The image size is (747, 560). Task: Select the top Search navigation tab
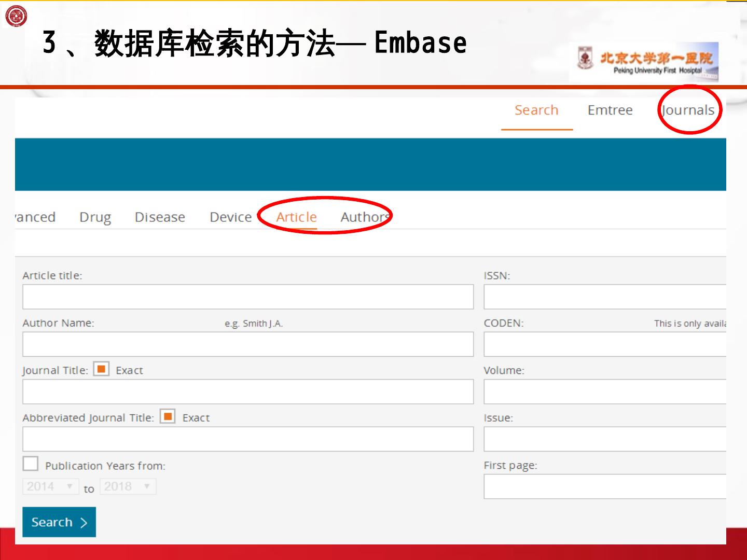click(x=536, y=110)
